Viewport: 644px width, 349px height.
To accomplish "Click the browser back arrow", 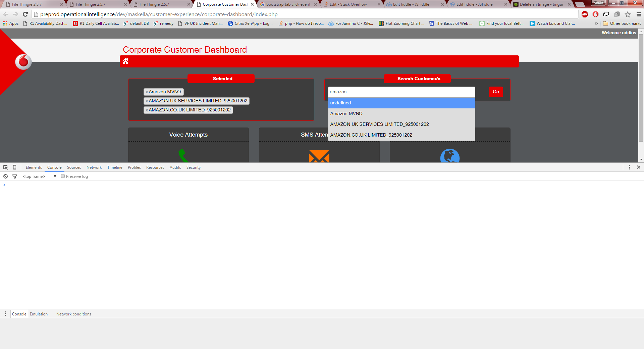I will click(x=6, y=14).
